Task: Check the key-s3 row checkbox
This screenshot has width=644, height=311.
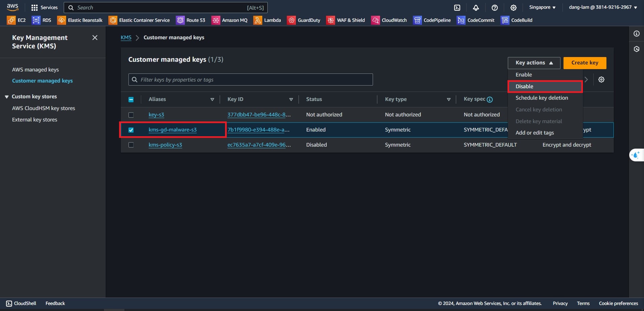Action: click(131, 115)
